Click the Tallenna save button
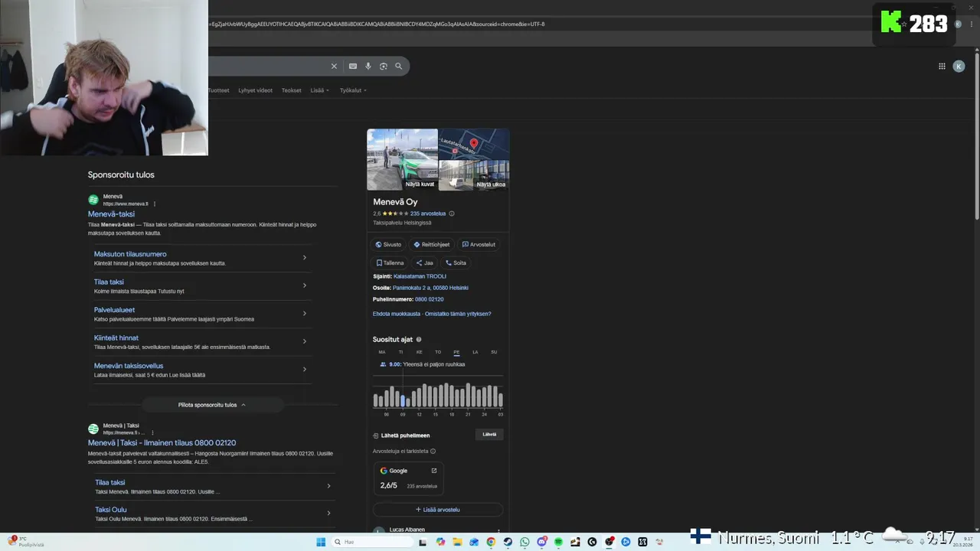 click(x=390, y=262)
